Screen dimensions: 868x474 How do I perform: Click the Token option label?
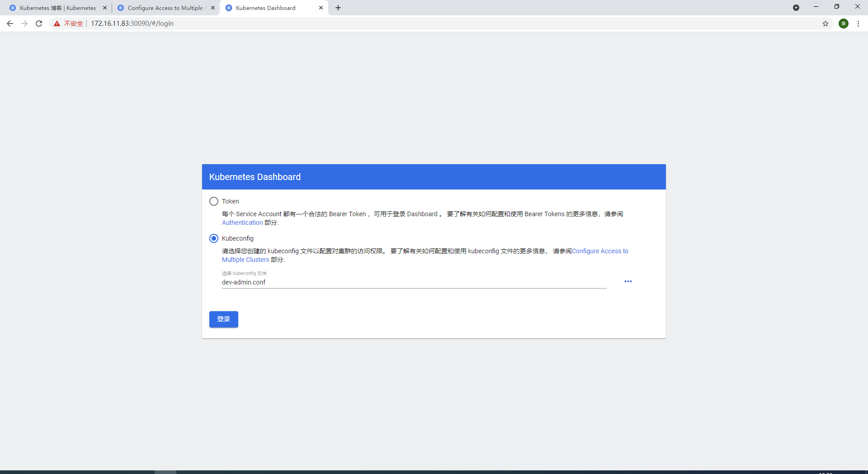tap(230, 201)
